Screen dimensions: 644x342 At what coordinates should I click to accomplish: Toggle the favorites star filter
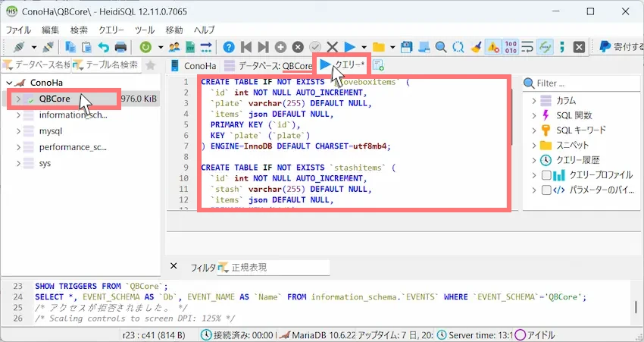151,65
